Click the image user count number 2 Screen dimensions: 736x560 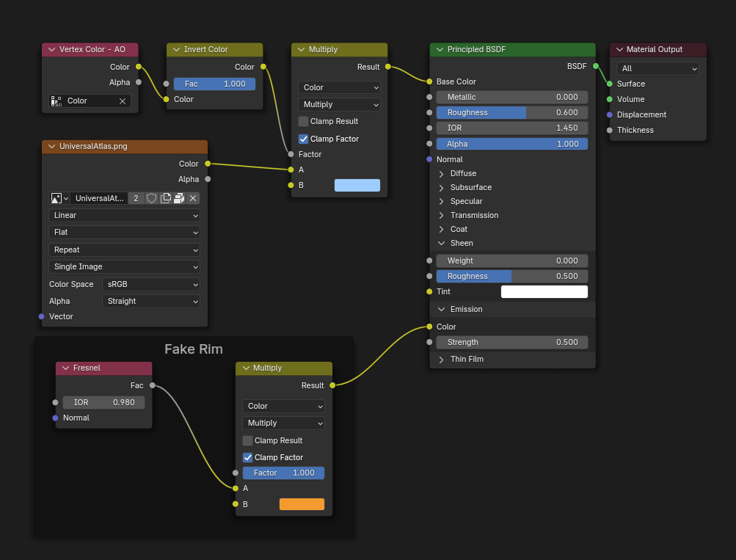coord(136,198)
